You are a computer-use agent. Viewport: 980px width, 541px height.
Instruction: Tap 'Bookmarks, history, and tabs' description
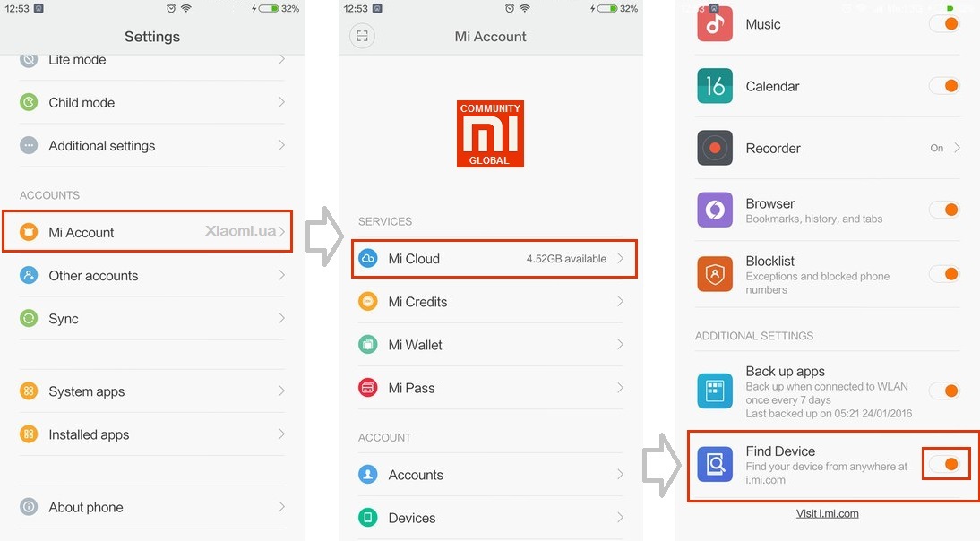click(813, 219)
